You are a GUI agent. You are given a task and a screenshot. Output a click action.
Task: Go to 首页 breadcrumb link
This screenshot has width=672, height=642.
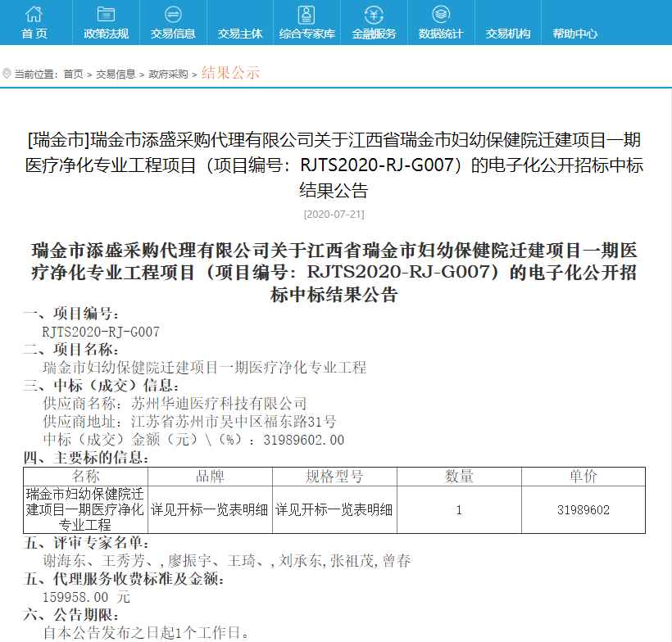(73, 74)
